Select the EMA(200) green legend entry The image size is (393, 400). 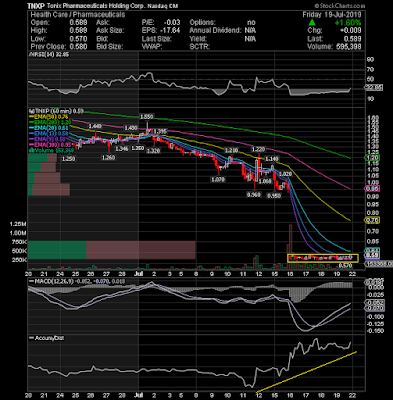pos(50,122)
